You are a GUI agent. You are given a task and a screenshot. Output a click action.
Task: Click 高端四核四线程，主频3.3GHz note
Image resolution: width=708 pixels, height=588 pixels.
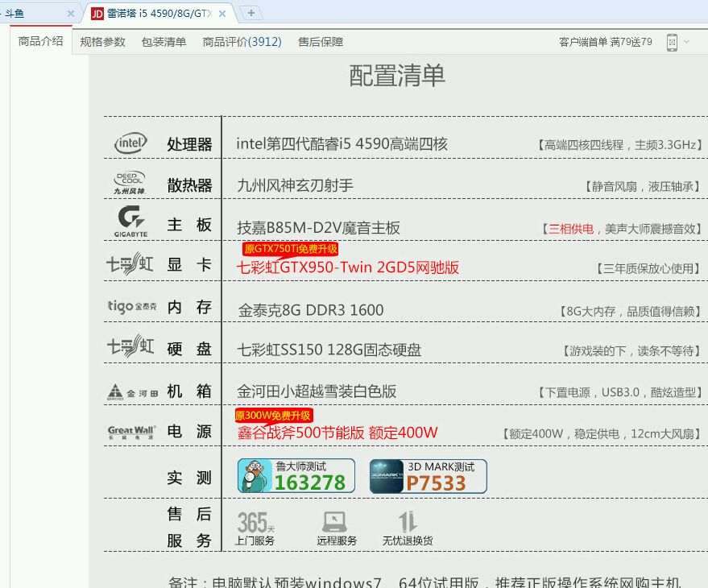[x=620, y=145]
